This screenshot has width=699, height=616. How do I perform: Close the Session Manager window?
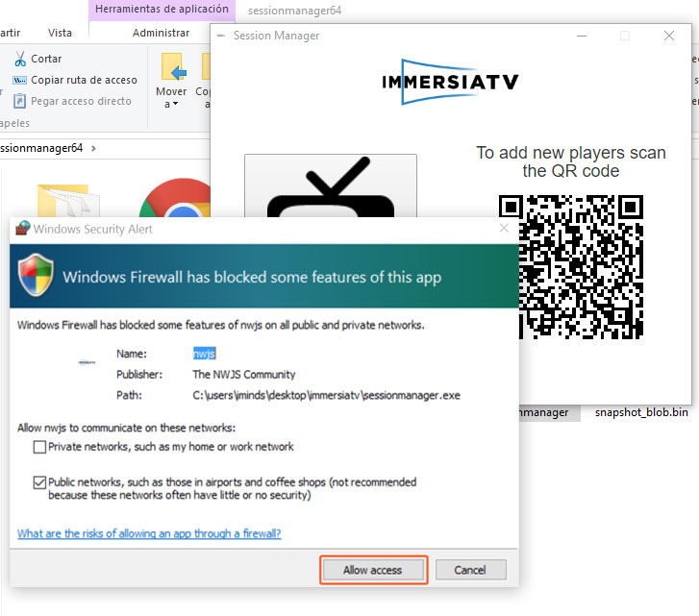668,36
